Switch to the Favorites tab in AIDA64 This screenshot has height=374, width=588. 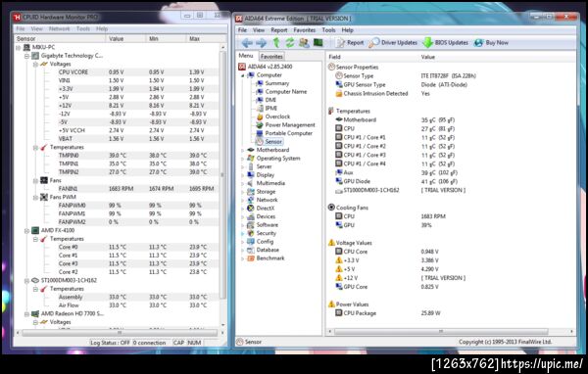(x=271, y=57)
